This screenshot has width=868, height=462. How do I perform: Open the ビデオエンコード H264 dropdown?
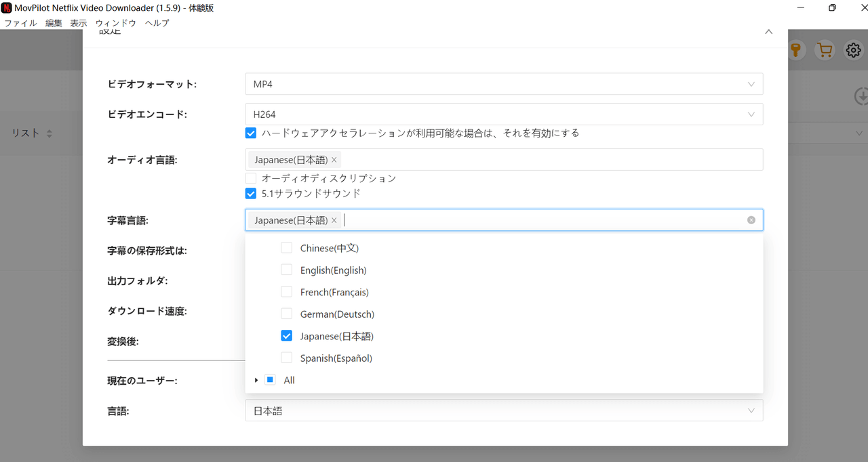503,114
